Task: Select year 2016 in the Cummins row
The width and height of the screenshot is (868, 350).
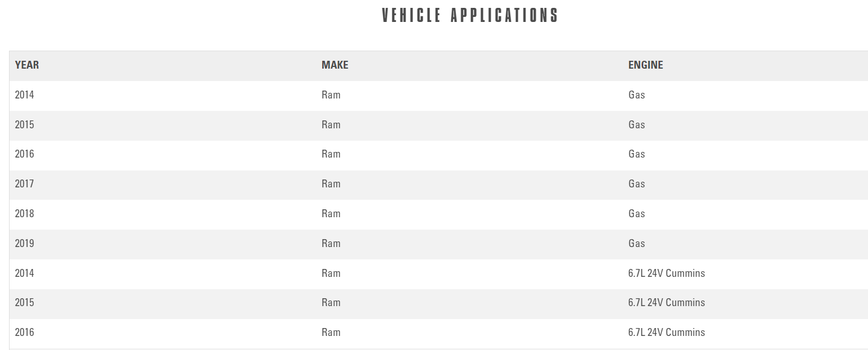Action: pyautogui.click(x=24, y=333)
